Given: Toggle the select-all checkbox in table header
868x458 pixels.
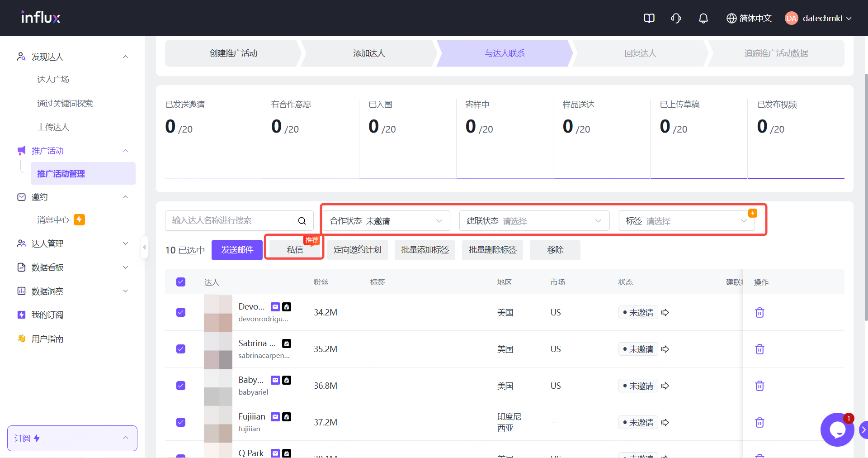Looking at the screenshot, I should (181, 282).
